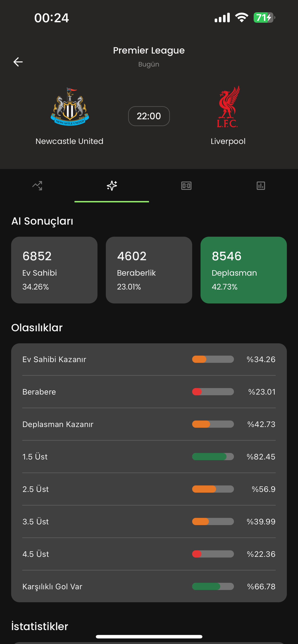Screen dimensions: 298x644
Task: Tap the Premier League title
Action: (149, 51)
